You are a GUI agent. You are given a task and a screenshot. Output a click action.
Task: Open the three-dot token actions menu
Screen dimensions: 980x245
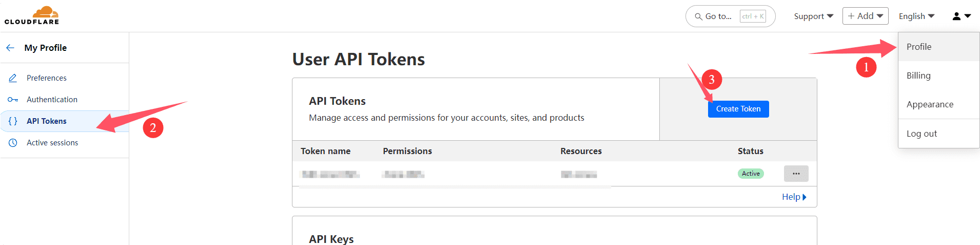tap(796, 174)
